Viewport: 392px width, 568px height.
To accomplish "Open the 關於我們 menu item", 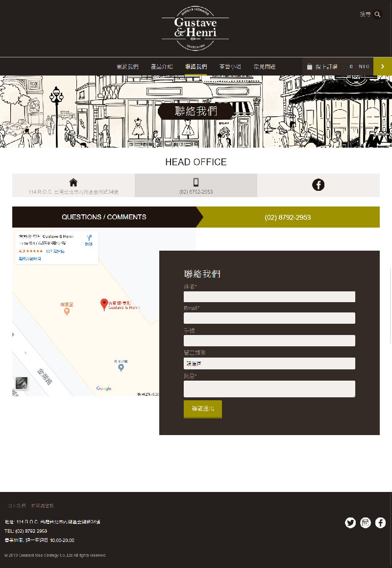I will (x=127, y=67).
